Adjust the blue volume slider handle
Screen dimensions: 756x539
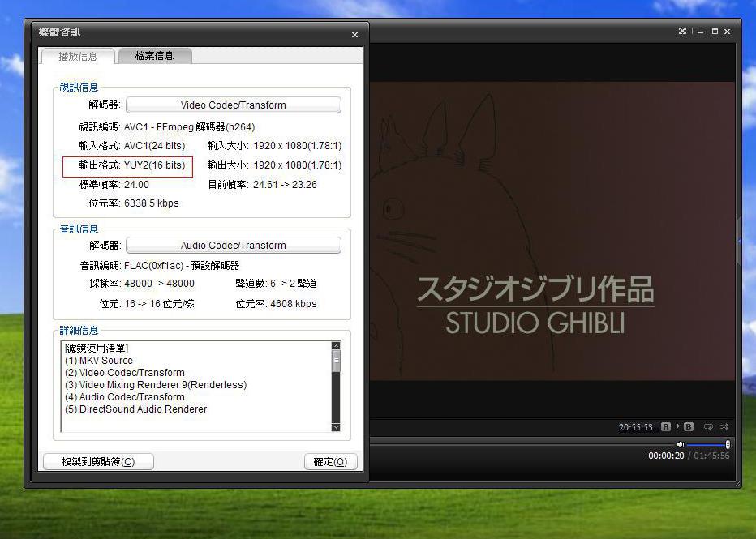(x=728, y=444)
